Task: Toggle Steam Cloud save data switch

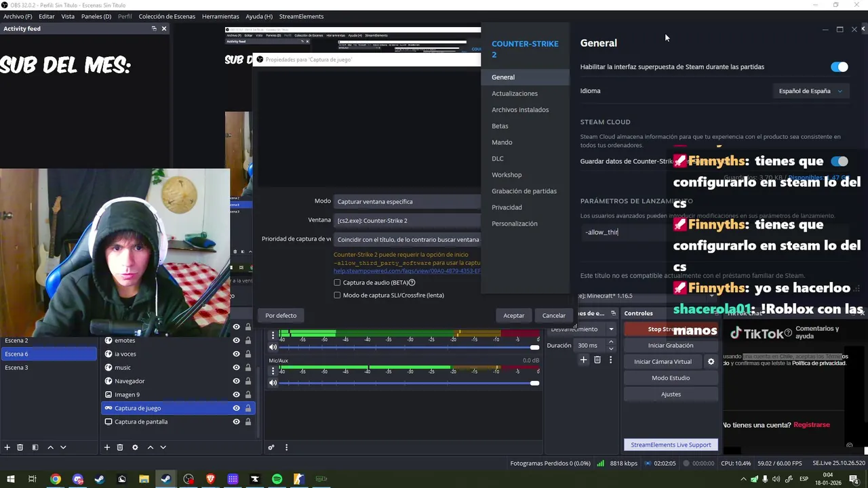Action: click(840, 161)
